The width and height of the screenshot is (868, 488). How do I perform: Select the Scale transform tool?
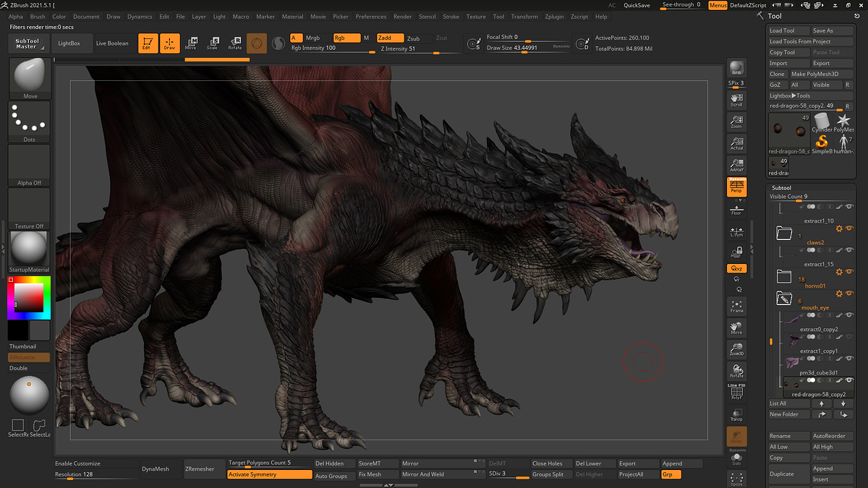point(212,43)
